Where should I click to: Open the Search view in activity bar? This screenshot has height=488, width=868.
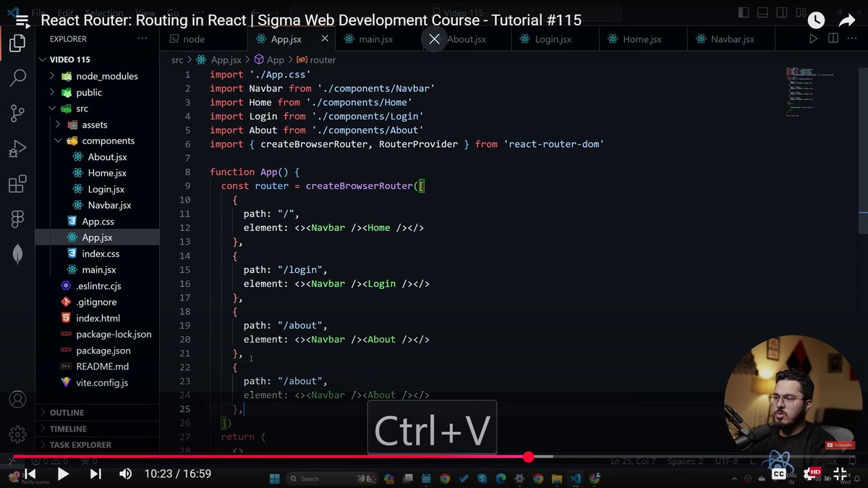(17, 78)
